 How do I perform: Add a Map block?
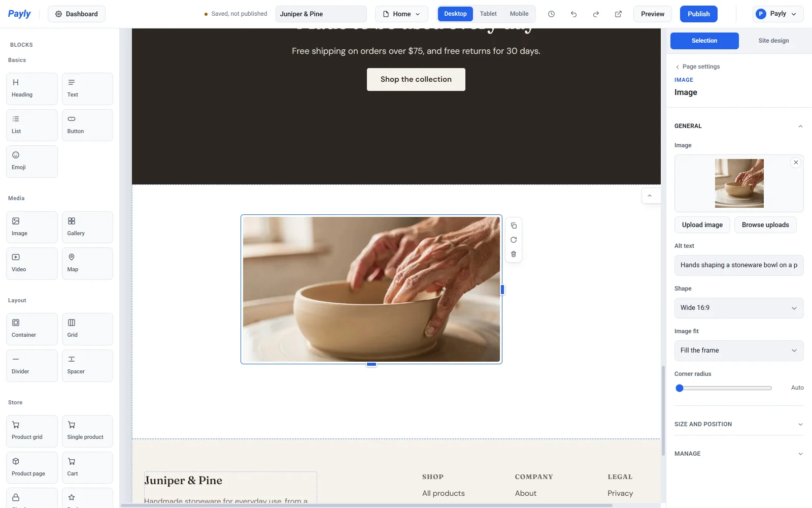[87, 264]
